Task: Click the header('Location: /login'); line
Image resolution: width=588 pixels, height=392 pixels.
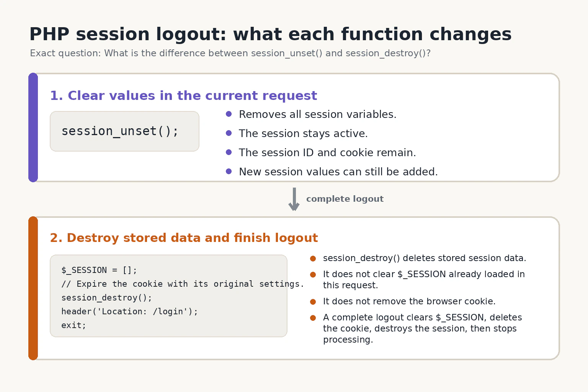Action: pos(130,312)
